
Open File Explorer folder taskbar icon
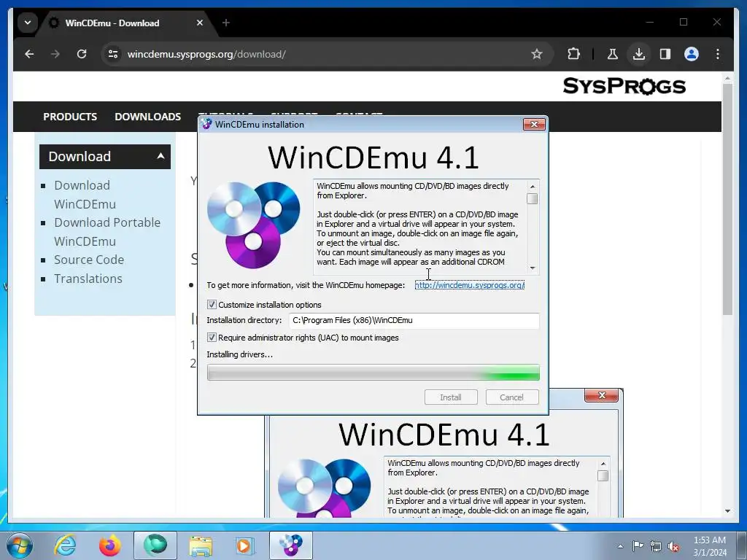click(201, 545)
